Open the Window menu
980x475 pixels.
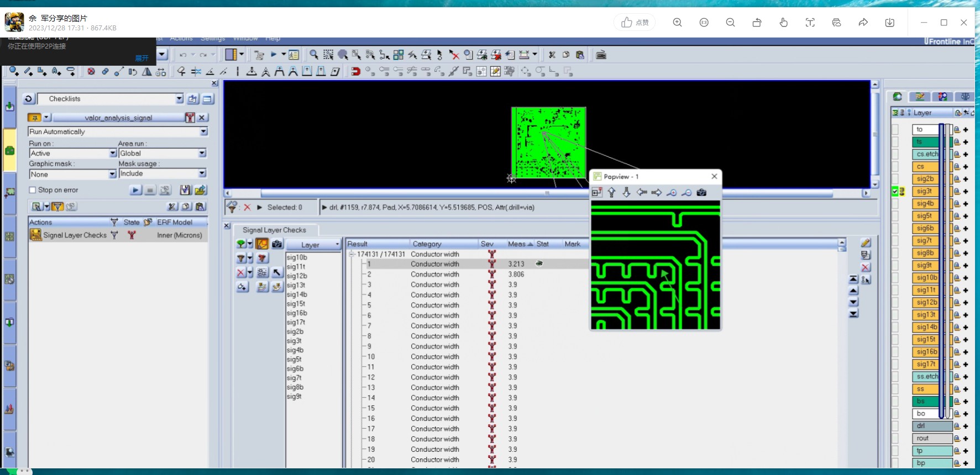(245, 39)
